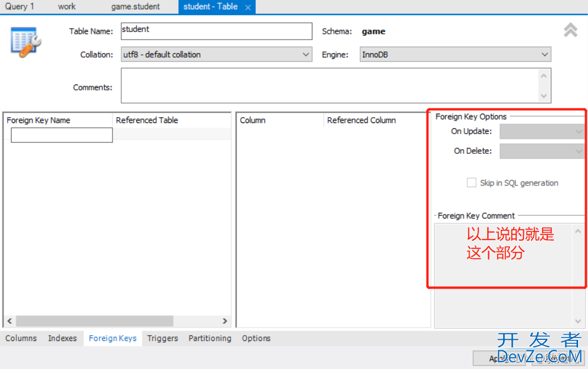This screenshot has height=369, width=588.
Task: Click Foreign Key Comment scroll up arrow
Action: (578, 231)
